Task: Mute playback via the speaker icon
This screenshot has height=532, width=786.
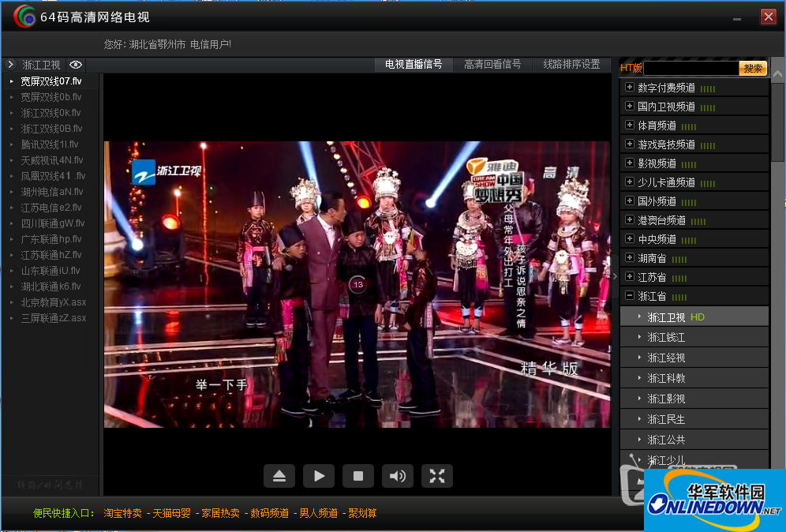Action: (397, 476)
